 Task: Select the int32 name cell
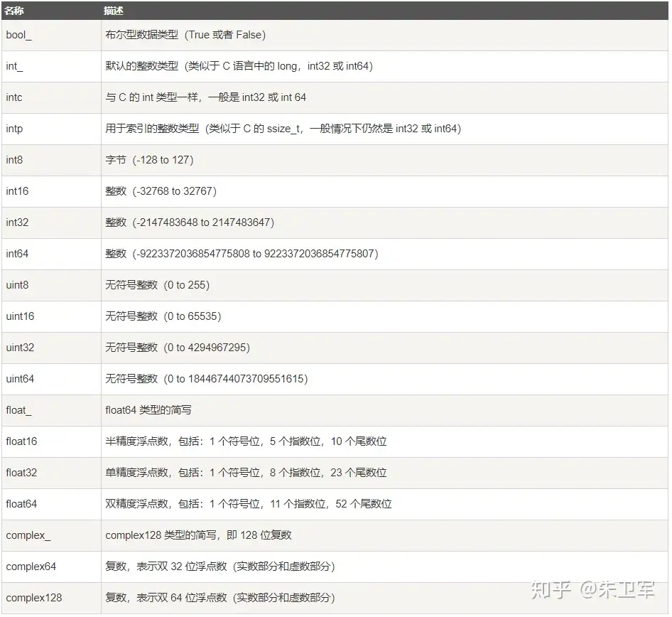tap(51, 223)
